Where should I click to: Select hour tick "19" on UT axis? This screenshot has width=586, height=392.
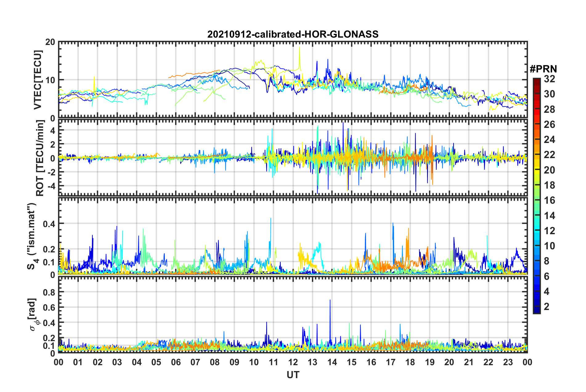click(x=430, y=362)
